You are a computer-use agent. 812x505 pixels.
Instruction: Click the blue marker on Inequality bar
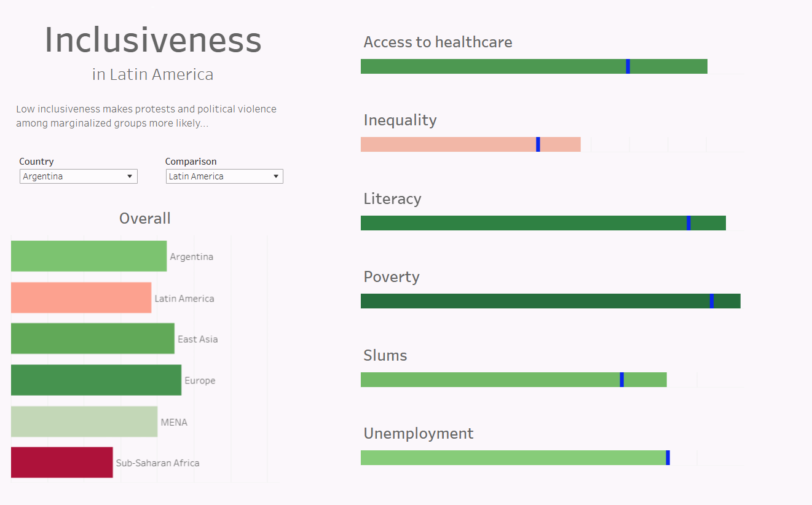[x=538, y=144]
